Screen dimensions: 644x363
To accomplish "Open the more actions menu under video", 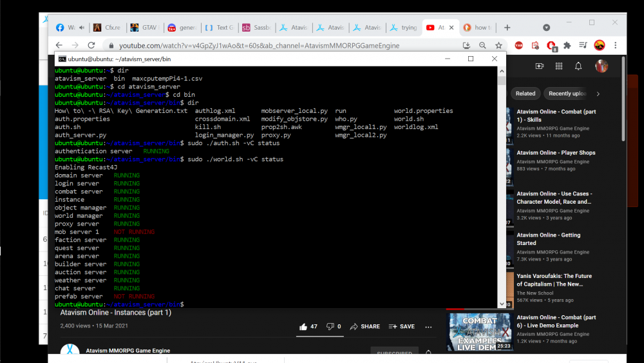I will [x=428, y=327].
